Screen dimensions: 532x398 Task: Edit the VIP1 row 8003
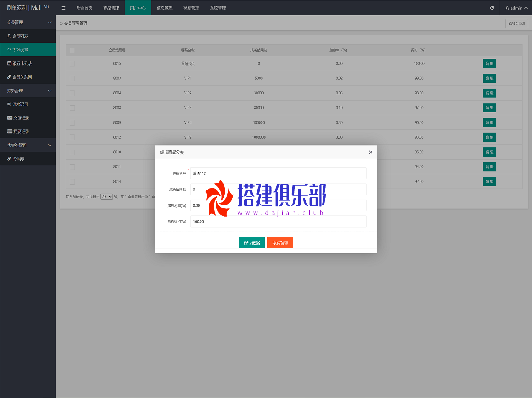coord(489,78)
